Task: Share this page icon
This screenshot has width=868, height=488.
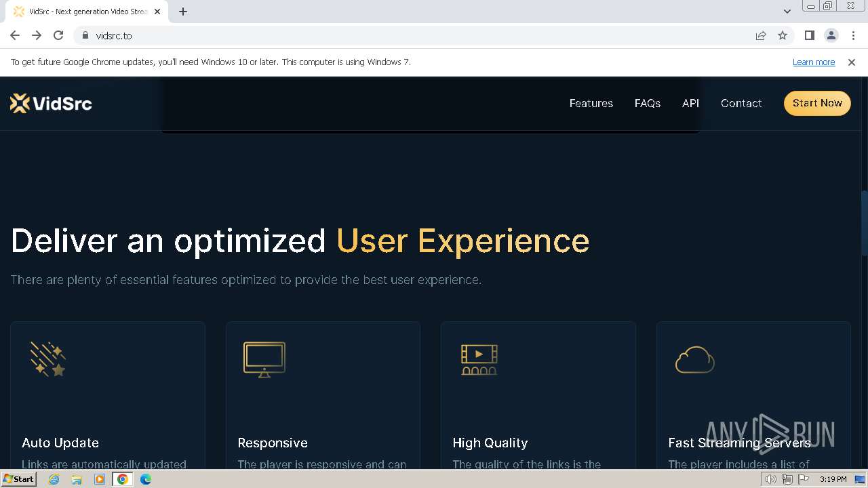Action: (761, 35)
